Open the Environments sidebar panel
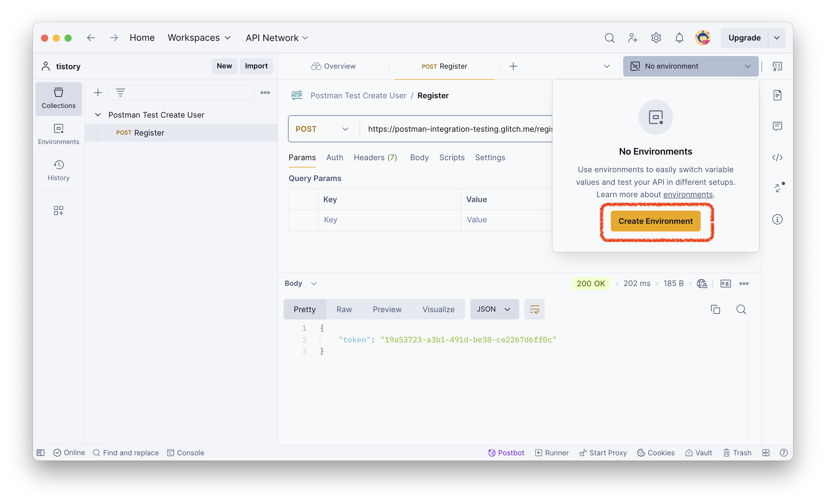 click(x=58, y=134)
